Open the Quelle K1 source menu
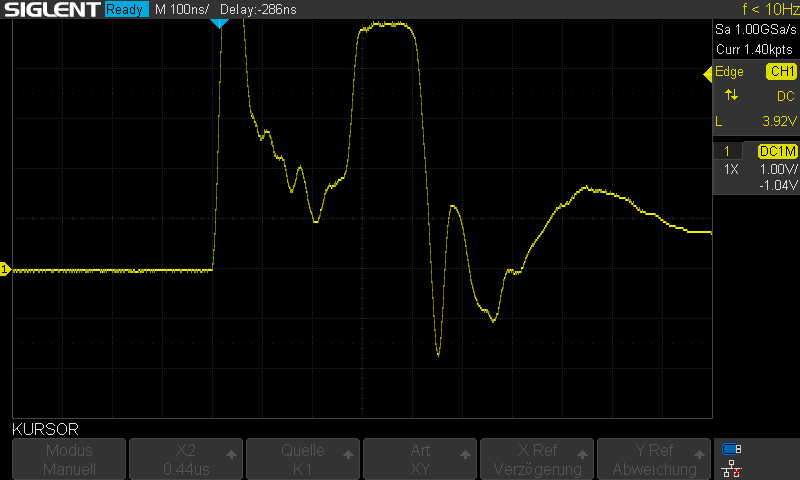 (303, 459)
